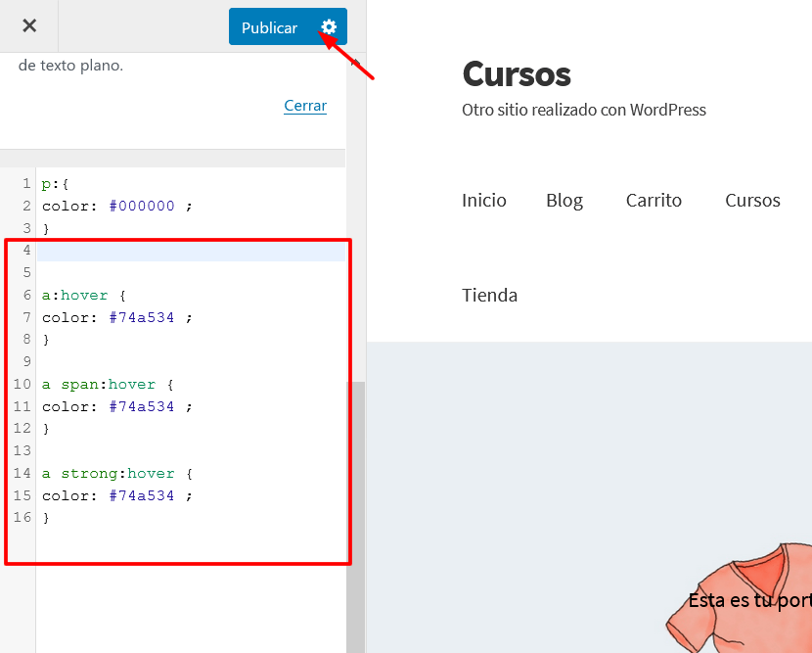The height and width of the screenshot is (653, 812).
Task: Click line number 10 in the gutter
Action: coord(23,384)
